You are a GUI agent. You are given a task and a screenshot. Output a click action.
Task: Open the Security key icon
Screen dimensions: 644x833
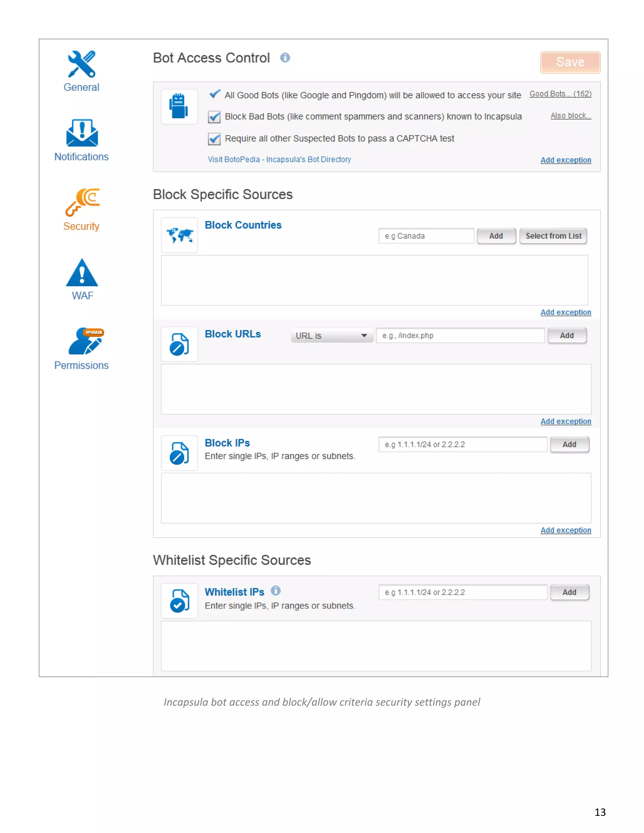click(82, 202)
